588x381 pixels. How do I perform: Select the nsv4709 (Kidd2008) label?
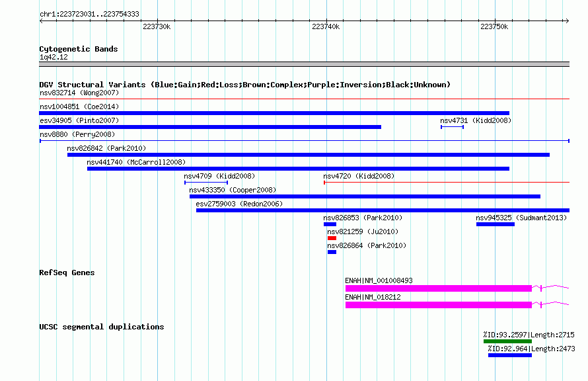[x=219, y=176]
